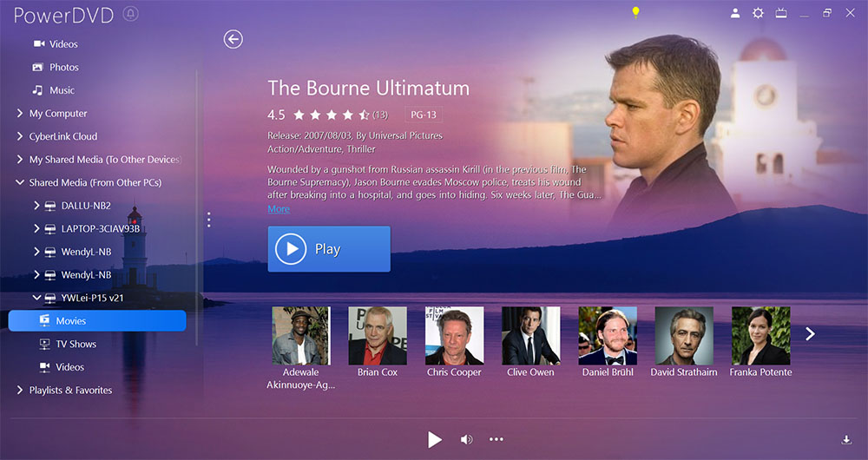Open Adewale Akinnuoye-Ag... cast photo
The width and height of the screenshot is (868, 460).
(x=301, y=335)
